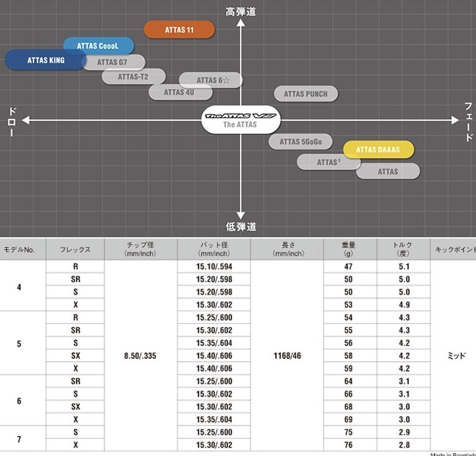Click the ドロー axis label
476x456 pixels.
coord(12,122)
